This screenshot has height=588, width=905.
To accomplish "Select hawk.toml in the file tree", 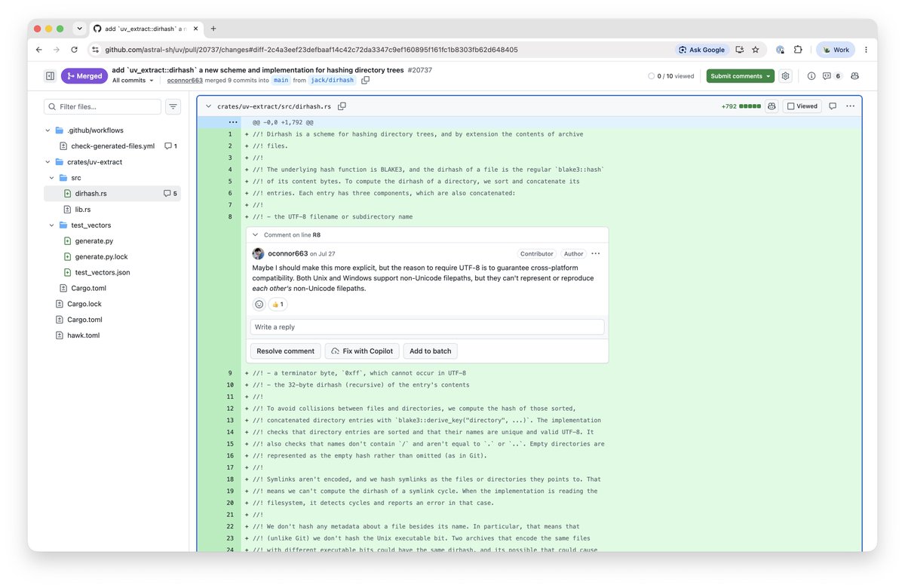I will tap(83, 335).
